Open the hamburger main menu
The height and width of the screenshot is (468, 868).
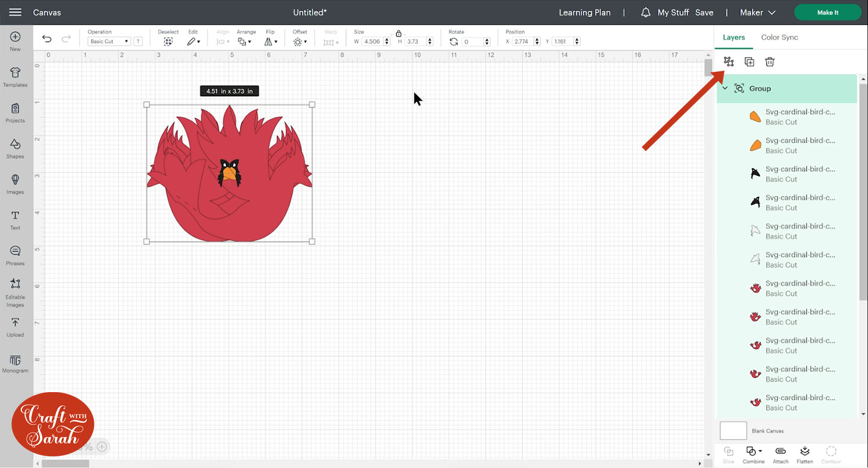16,12
